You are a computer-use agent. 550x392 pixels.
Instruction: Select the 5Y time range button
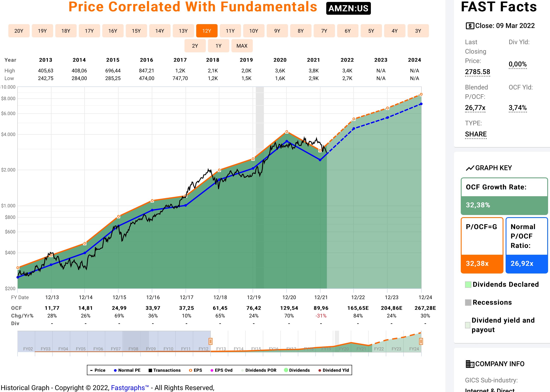(x=371, y=31)
